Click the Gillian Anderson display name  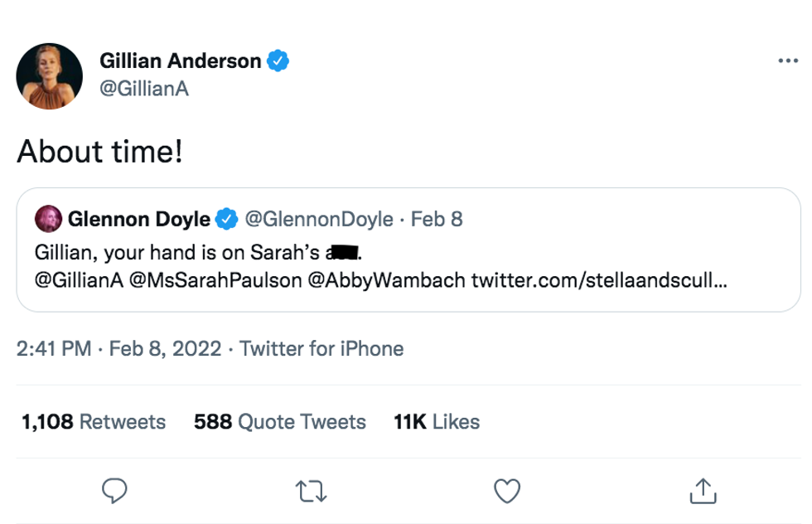pos(180,61)
